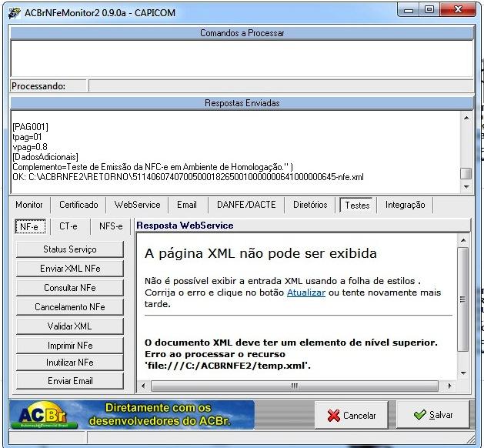Image resolution: width=484 pixels, height=448 pixels.
Task: Click the Status Serviço button
Action: coord(70,249)
